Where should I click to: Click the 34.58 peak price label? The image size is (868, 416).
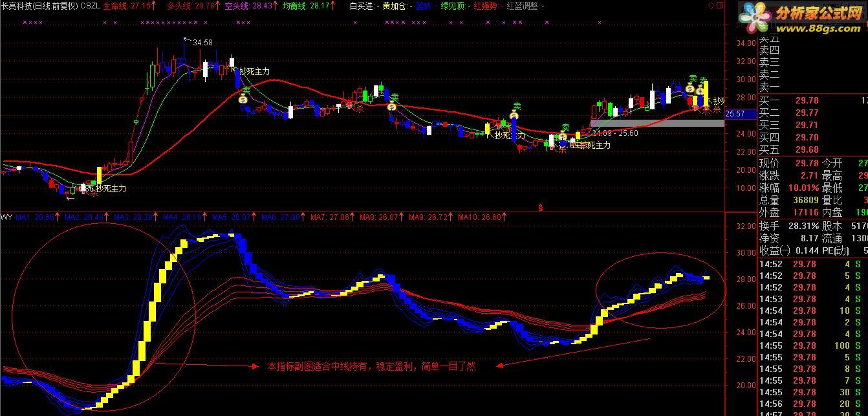pyautogui.click(x=202, y=43)
